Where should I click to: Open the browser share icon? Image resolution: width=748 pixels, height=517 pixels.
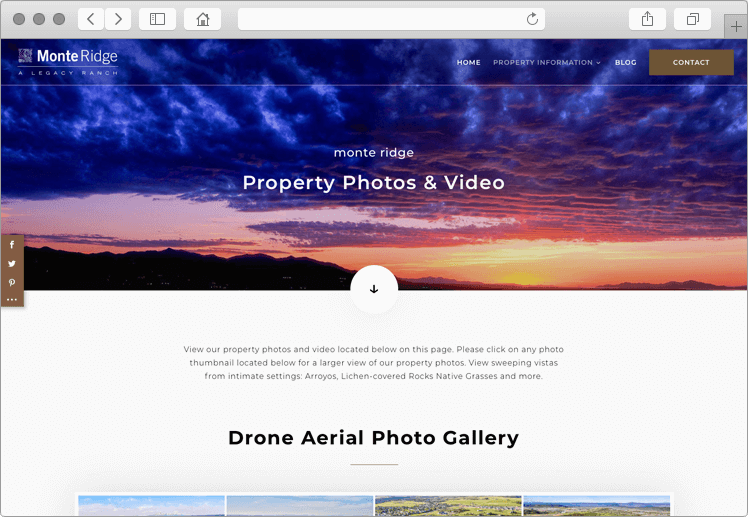click(647, 19)
